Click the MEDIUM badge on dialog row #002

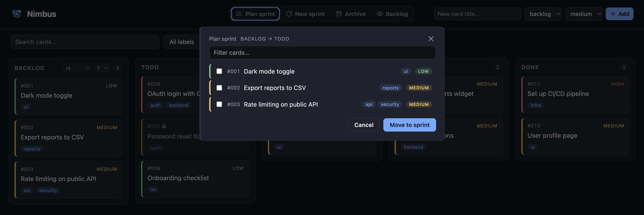click(419, 88)
